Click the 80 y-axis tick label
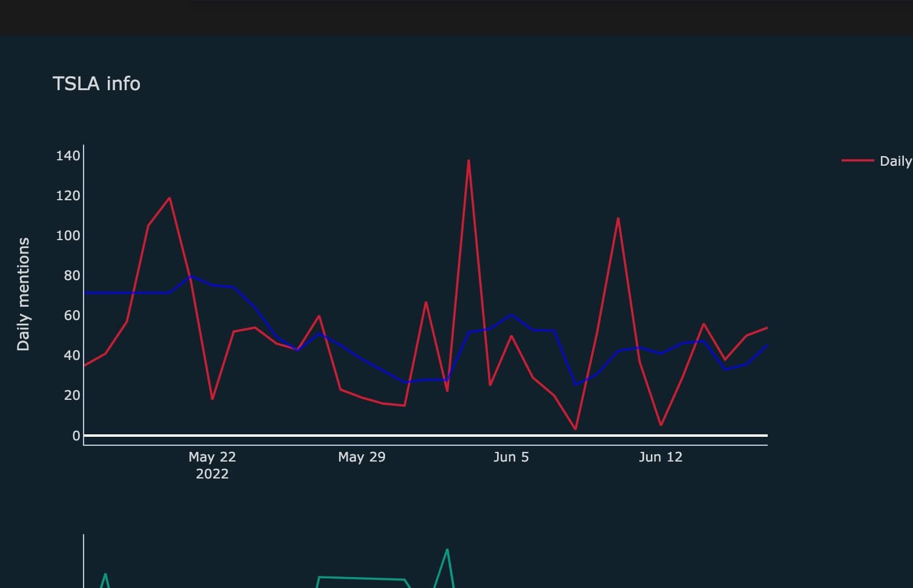Viewport: 913px width, 588px height. point(72,275)
